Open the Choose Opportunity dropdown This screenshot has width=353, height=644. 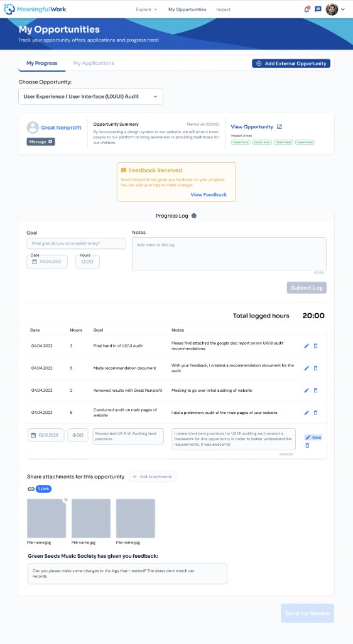pyautogui.click(x=90, y=96)
